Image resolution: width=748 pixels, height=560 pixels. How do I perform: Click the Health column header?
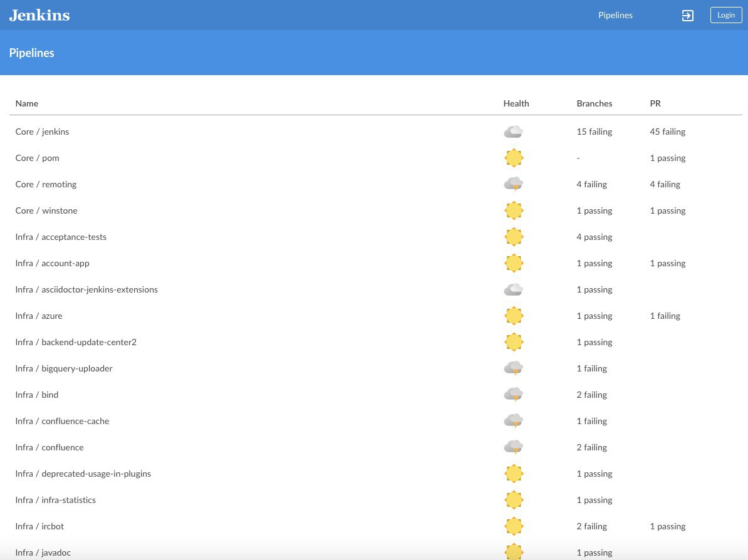(516, 103)
